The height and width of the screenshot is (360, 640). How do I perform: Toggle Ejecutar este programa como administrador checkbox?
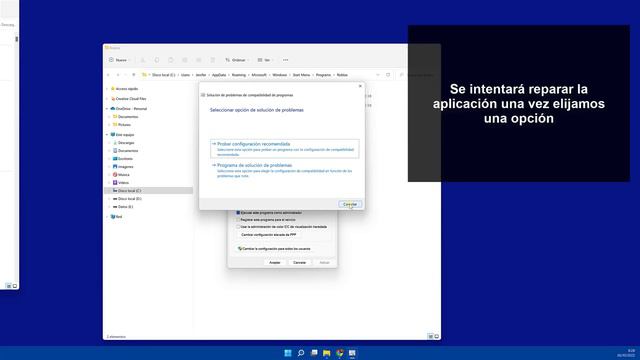[x=238, y=213]
